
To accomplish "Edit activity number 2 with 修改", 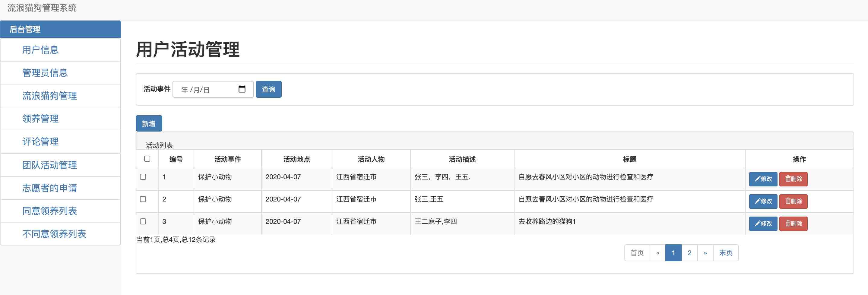I will 763,201.
